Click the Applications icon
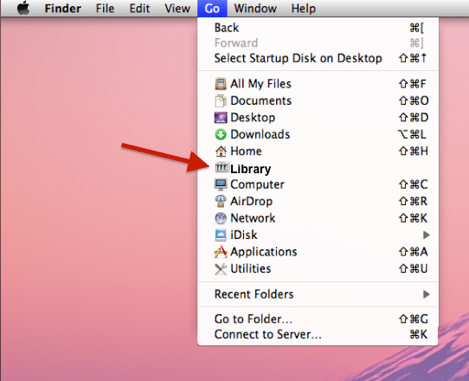The height and width of the screenshot is (381, 469). pyautogui.click(x=221, y=252)
